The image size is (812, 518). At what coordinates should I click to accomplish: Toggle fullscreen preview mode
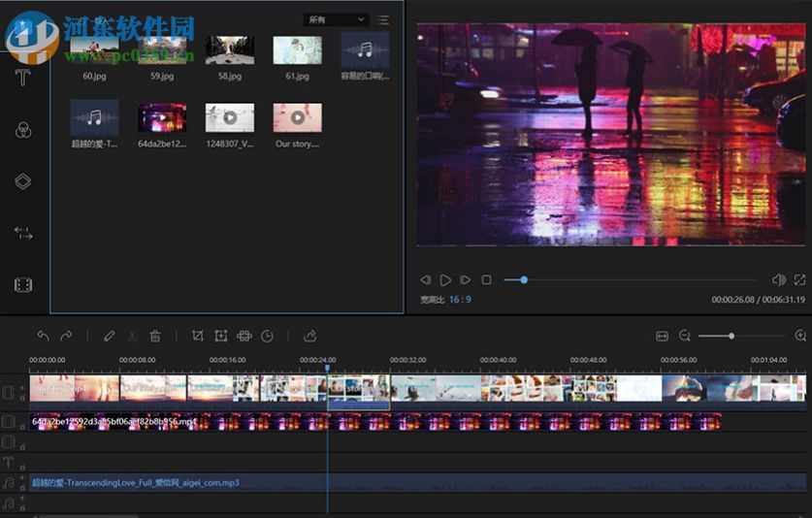[x=798, y=279]
